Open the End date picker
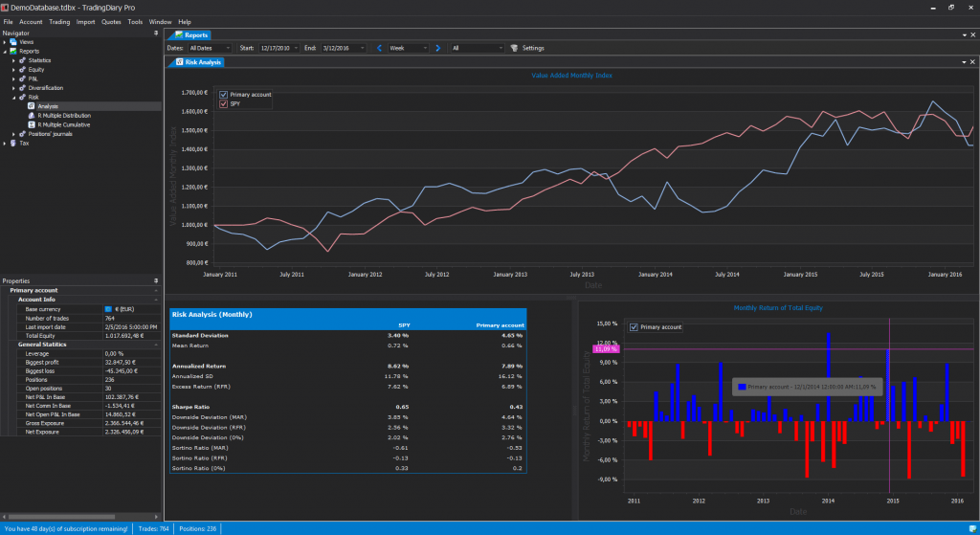The width and height of the screenshot is (980, 535). [344, 48]
